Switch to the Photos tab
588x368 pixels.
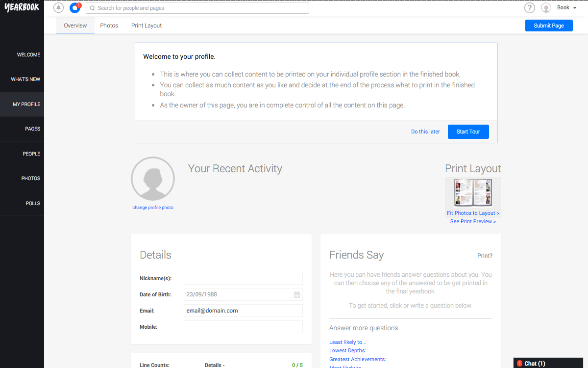click(x=109, y=26)
